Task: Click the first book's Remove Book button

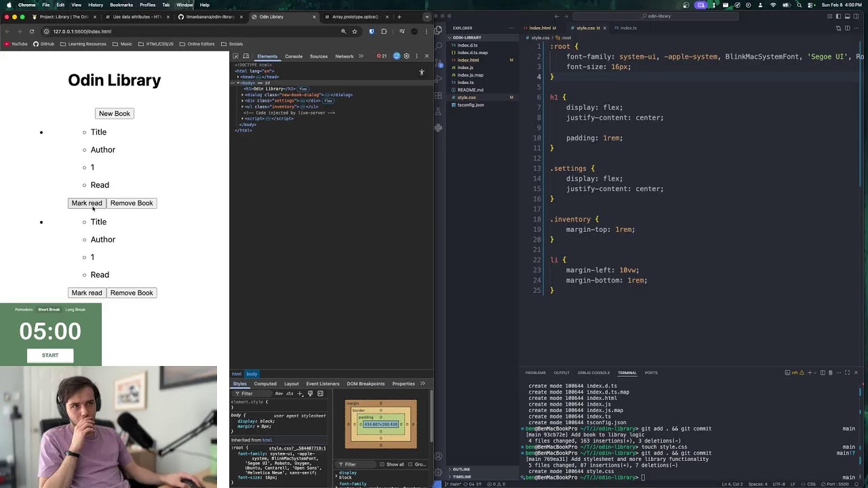Action: pyautogui.click(x=132, y=203)
